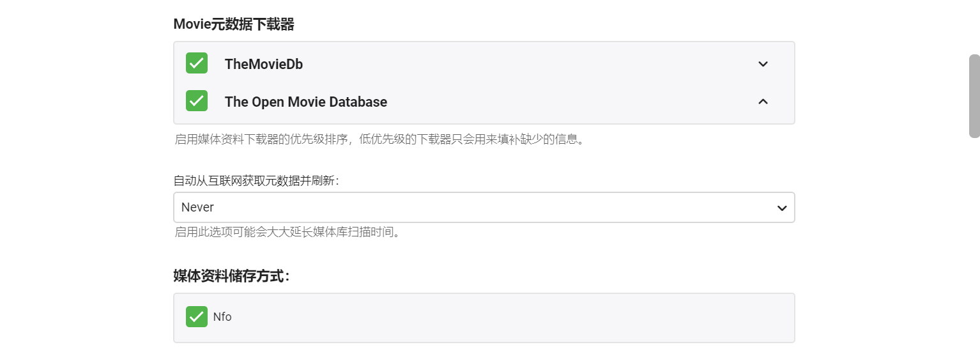Grab the vertical page scrollbar thumb
This screenshot has height=347, width=980.
point(974,96)
